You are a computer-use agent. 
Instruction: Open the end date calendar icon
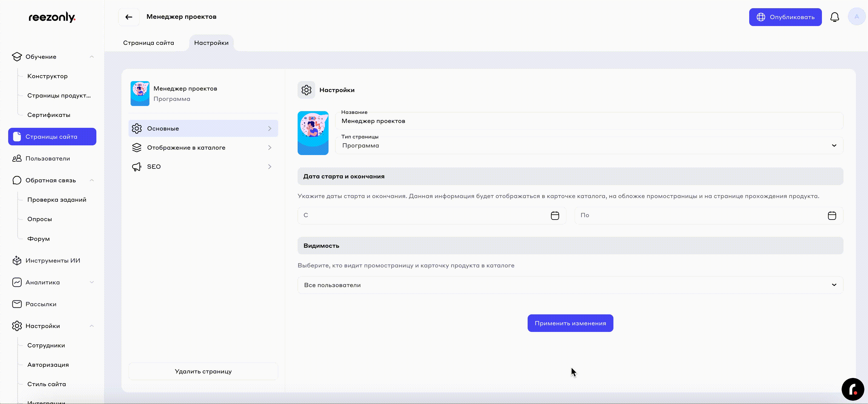(832, 215)
